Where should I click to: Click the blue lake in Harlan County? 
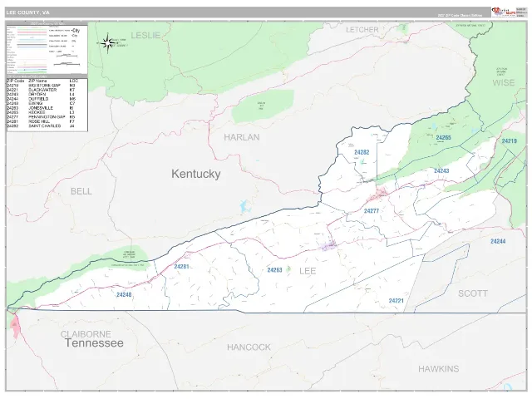(245, 206)
